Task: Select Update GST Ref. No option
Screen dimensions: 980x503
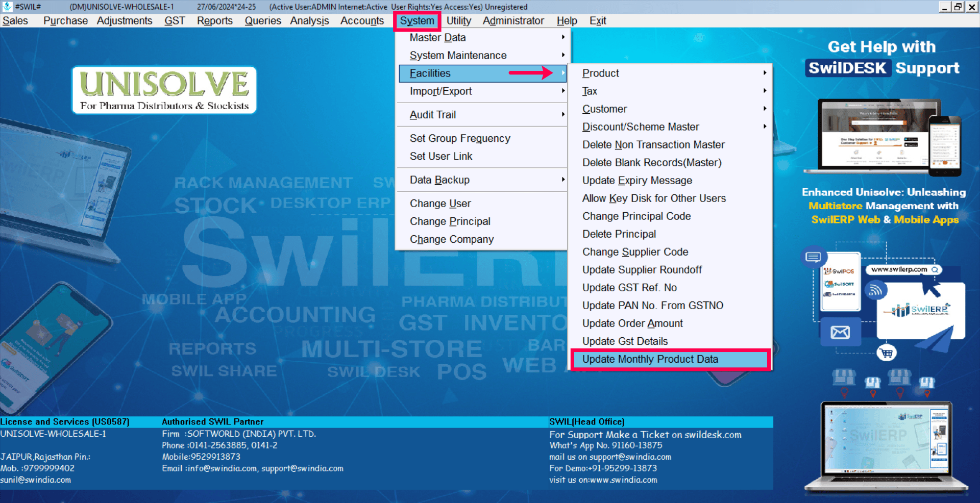Action: 629,288
